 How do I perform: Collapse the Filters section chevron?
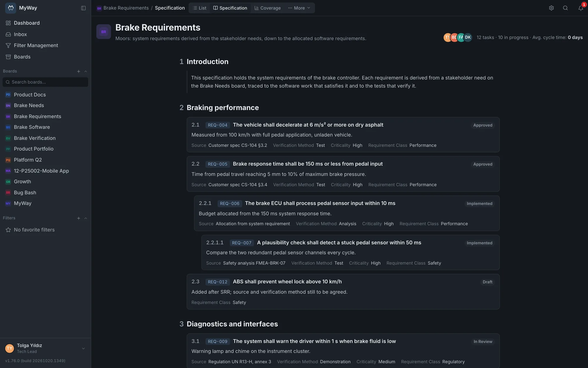pyautogui.click(x=86, y=218)
